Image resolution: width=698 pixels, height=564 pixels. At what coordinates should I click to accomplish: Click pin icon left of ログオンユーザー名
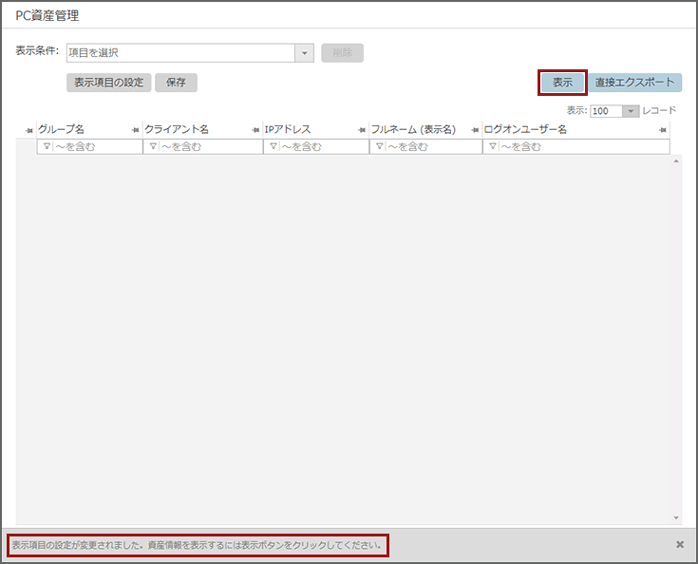[x=475, y=130]
